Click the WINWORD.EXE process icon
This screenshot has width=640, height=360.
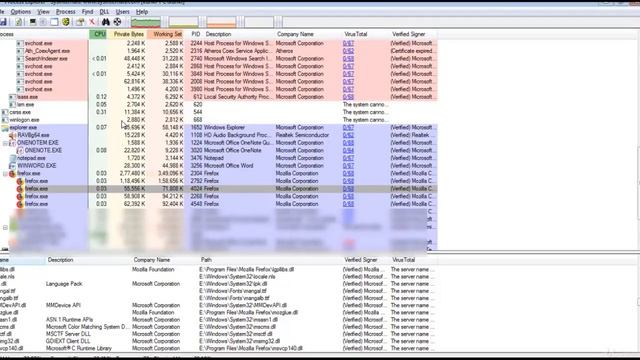(13, 166)
